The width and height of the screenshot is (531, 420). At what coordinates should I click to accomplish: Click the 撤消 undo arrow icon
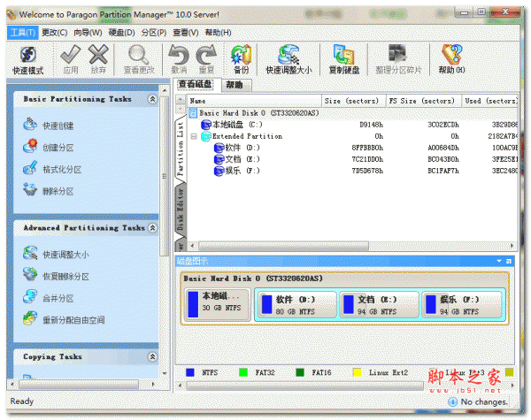pos(179,55)
